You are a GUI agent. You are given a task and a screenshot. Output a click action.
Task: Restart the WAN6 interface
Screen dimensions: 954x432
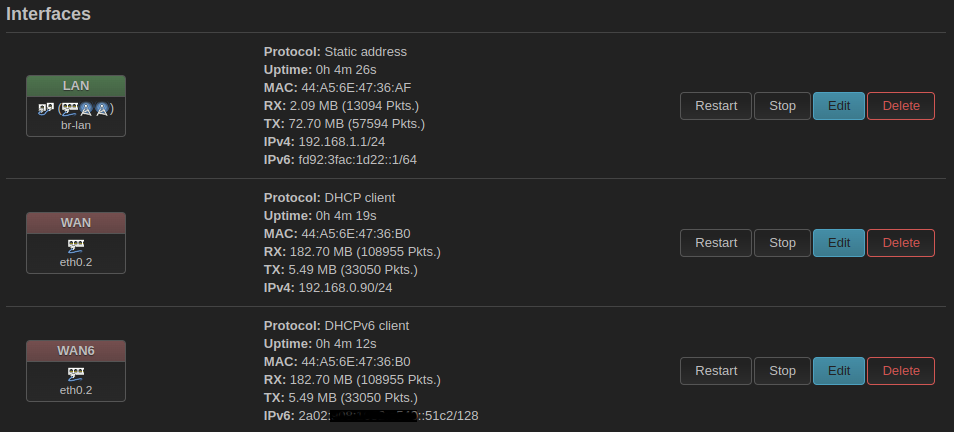(716, 371)
